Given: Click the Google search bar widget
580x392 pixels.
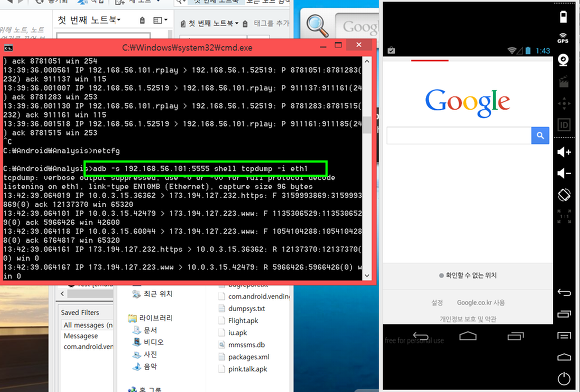Looking at the screenshot, I should [357, 26].
